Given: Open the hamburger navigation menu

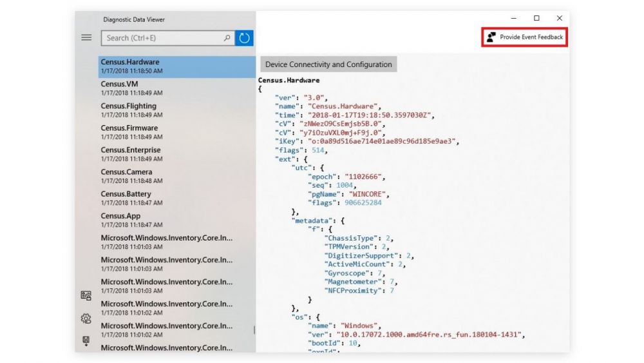Looking at the screenshot, I should point(86,37).
